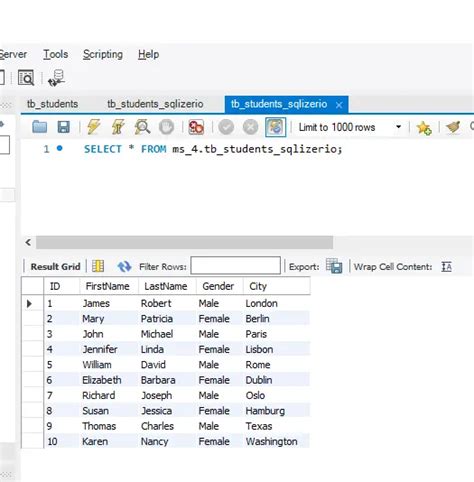Add query to favorites star icon

click(424, 128)
